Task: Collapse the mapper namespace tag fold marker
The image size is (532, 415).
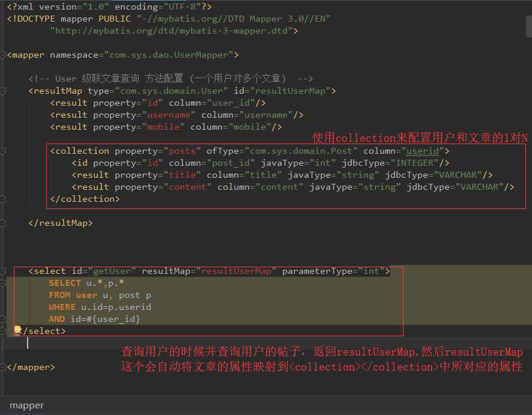Action: (x=3, y=55)
